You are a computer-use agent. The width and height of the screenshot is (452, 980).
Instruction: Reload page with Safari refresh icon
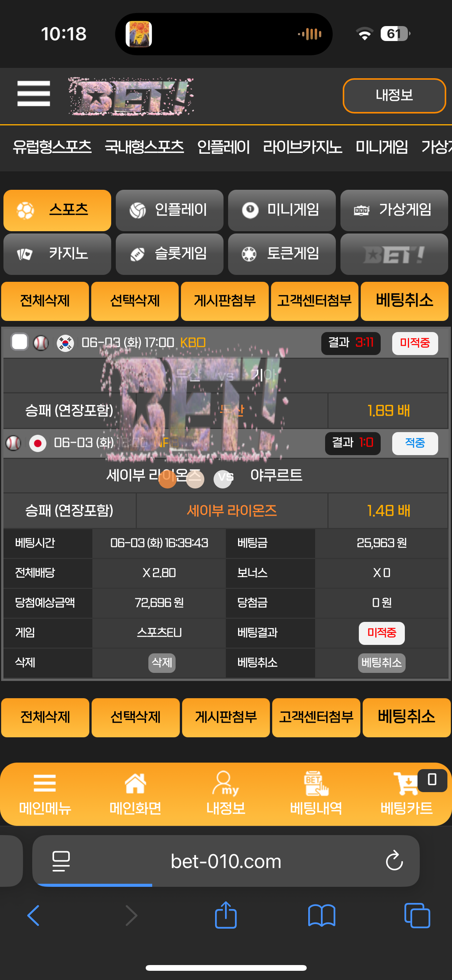click(394, 861)
